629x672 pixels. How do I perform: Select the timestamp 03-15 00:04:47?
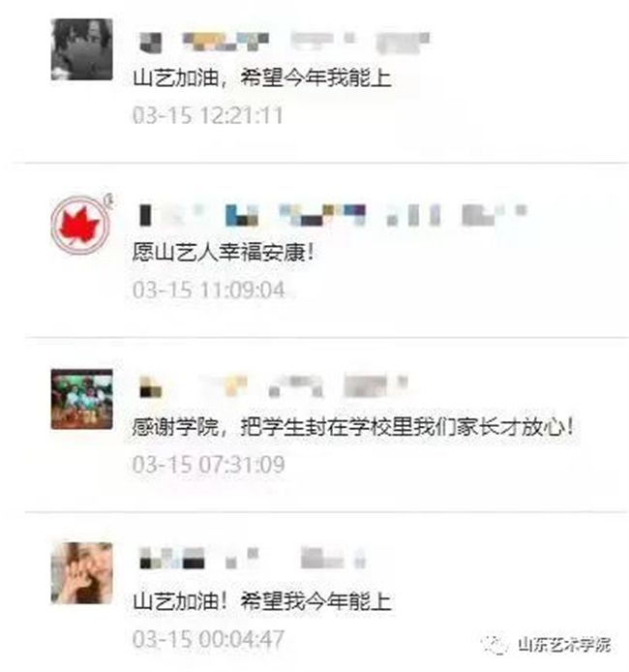208,639
